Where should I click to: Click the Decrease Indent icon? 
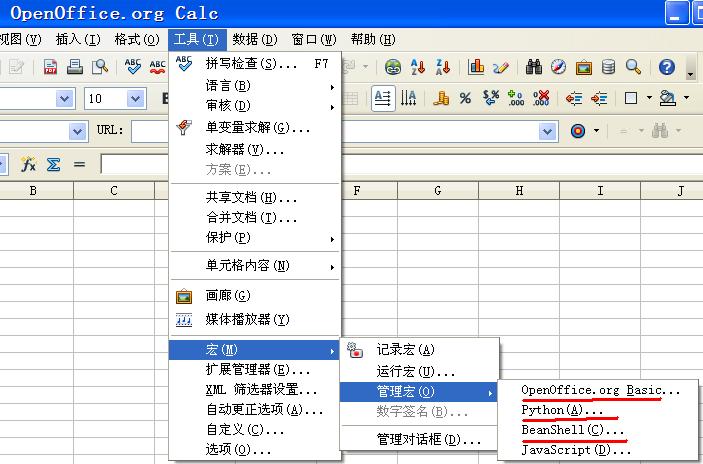coord(574,98)
